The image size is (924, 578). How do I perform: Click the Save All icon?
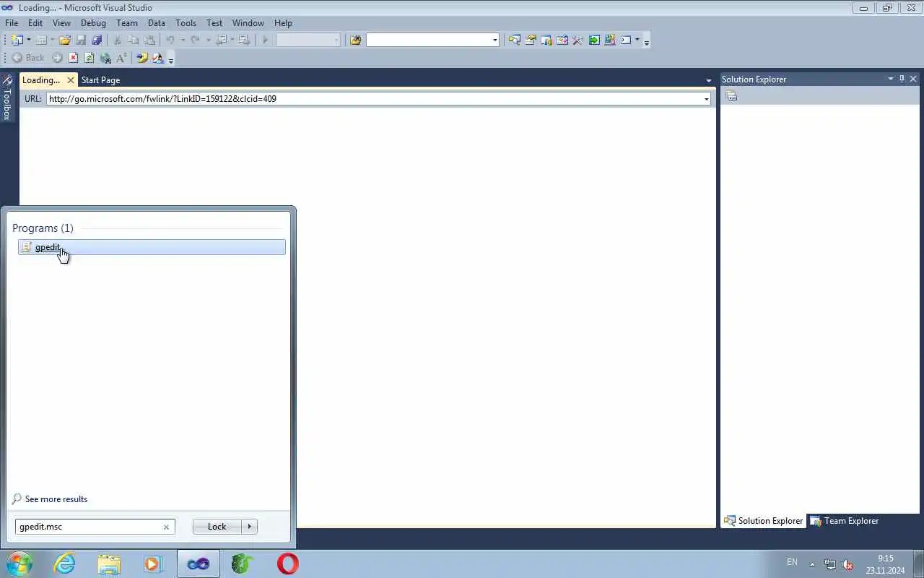pyautogui.click(x=97, y=40)
